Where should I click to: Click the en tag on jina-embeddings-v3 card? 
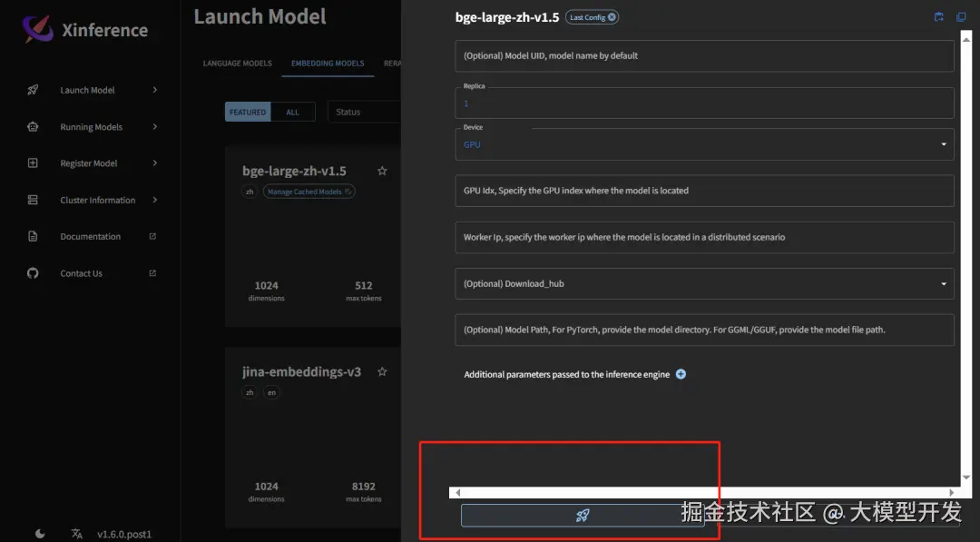[x=272, y=392]
